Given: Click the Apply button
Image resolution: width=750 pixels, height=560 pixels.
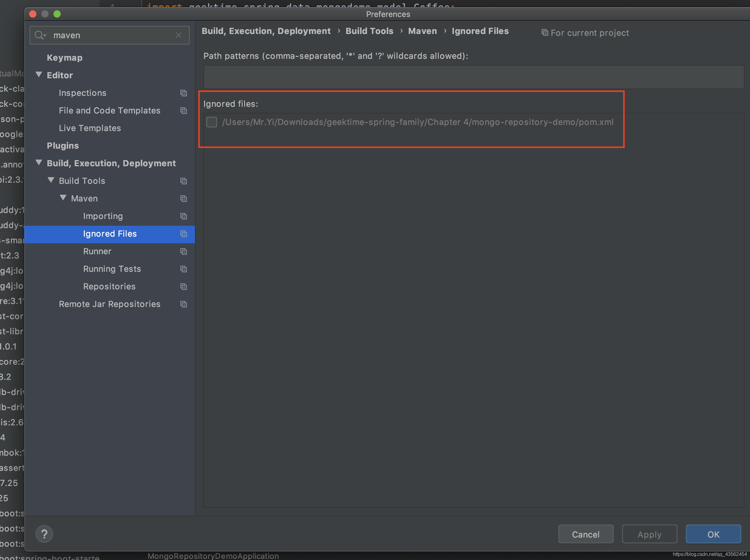Looking at the screenshot, I should pyautogui.click(x=649, y=534).
